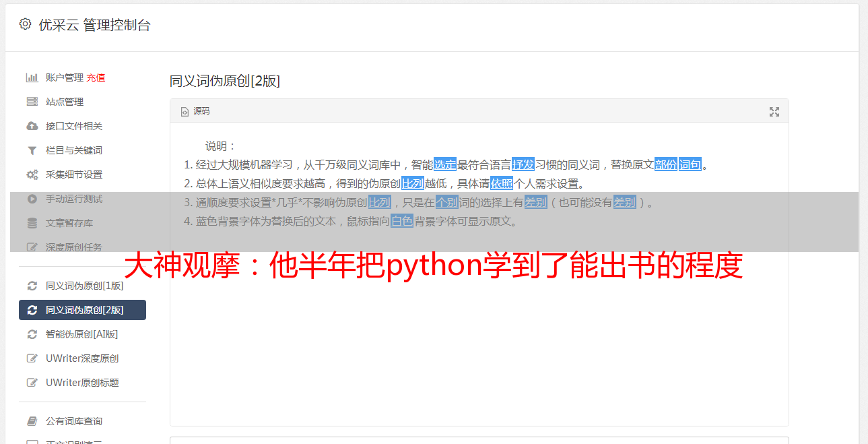Click highlighted word 选定 in the text
Viewport: 868px width, 444px height.
(x=445, y=164)
